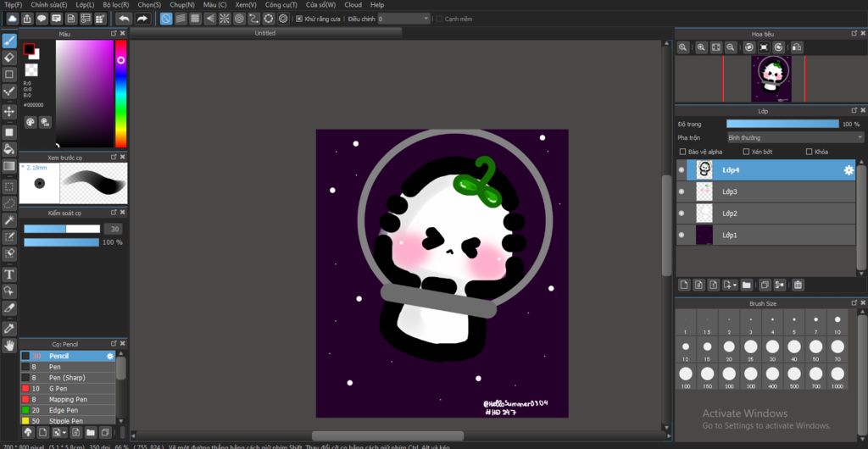This screenshot has width=868, height=449.
Task: Select the Brush tool
Action: tap(8, 41)
